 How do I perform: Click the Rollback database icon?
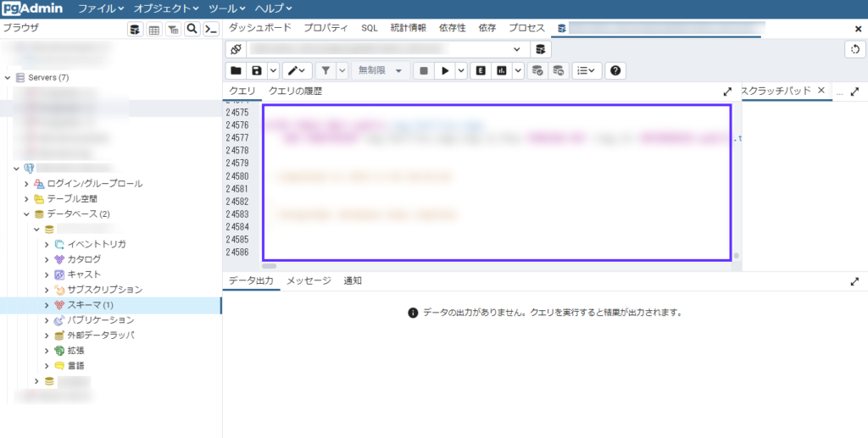pyautogui.click(x=559, y=71)
